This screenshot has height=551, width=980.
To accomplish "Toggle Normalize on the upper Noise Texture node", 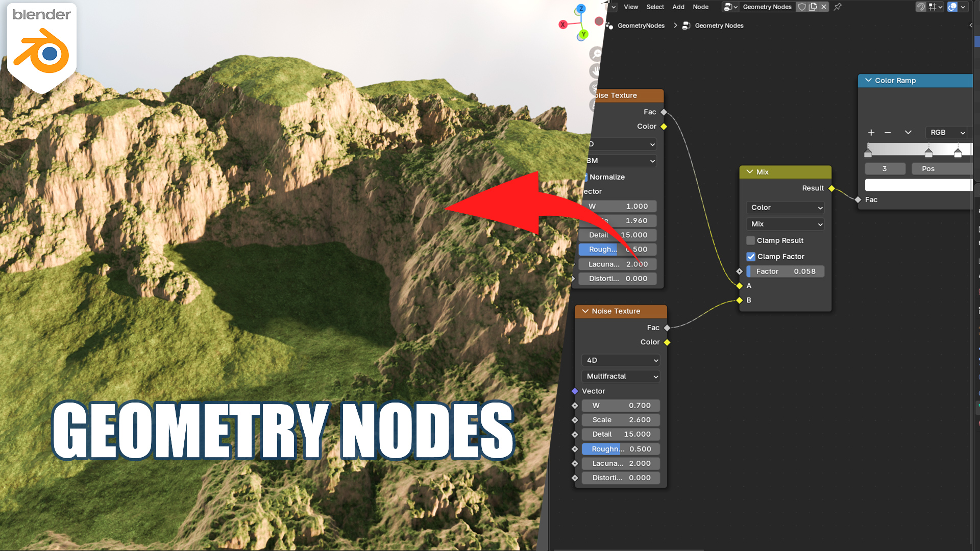I will [586, 177].
